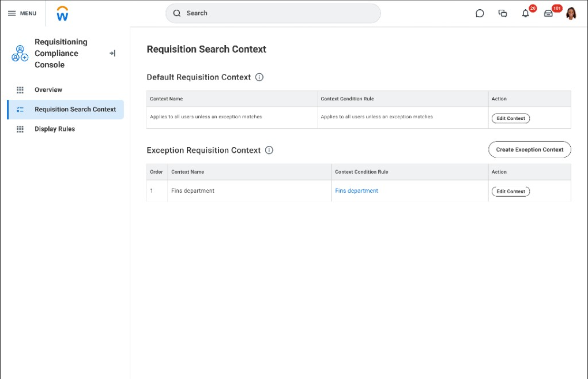Open the Fins department condition rule link
Screen dimensions: 588x379
coord(356,190)
